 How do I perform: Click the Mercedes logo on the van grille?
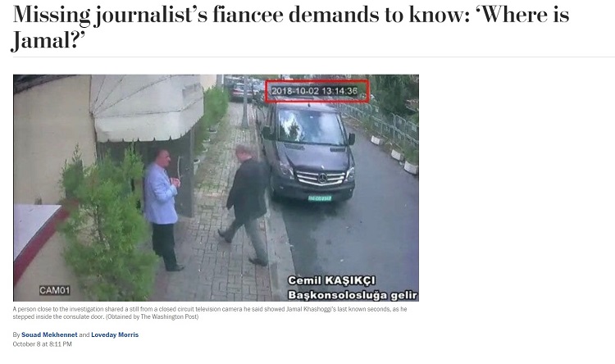point(322,179)
